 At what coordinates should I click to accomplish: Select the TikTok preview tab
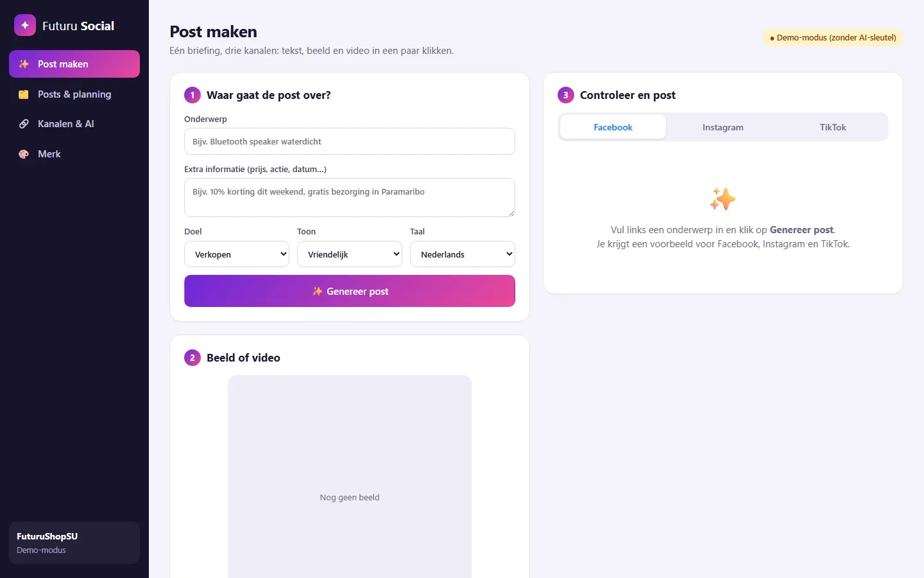pyautogui.click(x=833, y=127)
